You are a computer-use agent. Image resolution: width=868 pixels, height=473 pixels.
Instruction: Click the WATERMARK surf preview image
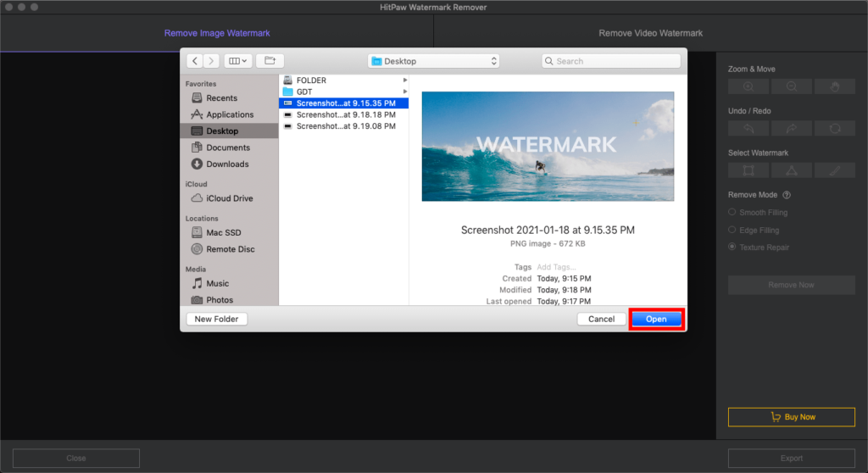pyautogui.click(x=548, y=146)
